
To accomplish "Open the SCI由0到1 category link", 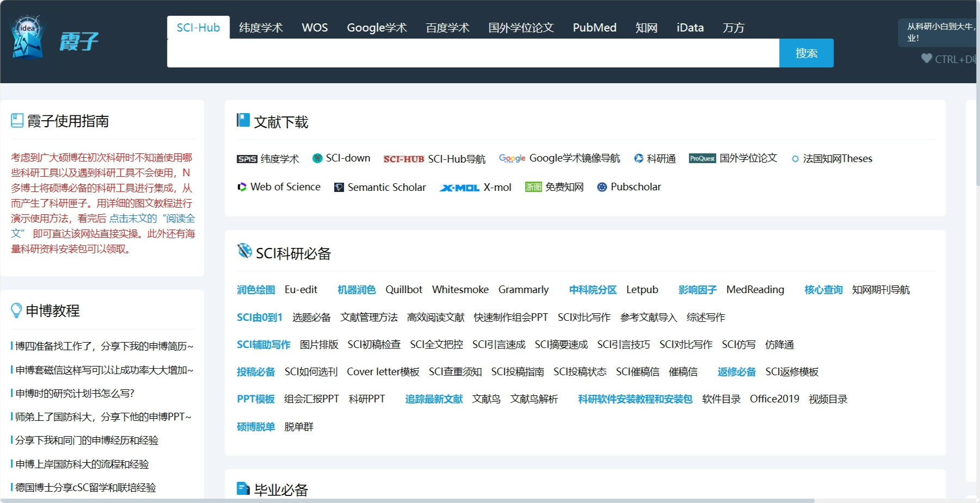I will [260, 317].
